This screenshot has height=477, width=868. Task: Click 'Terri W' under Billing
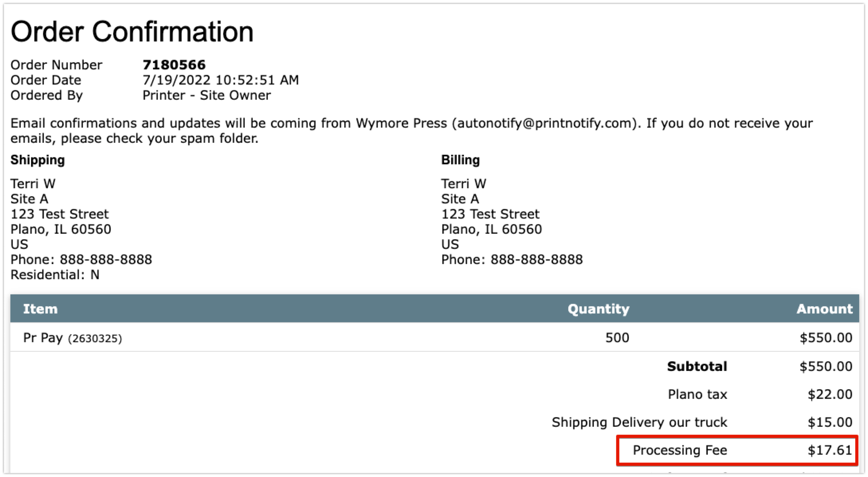coord(463,183)
